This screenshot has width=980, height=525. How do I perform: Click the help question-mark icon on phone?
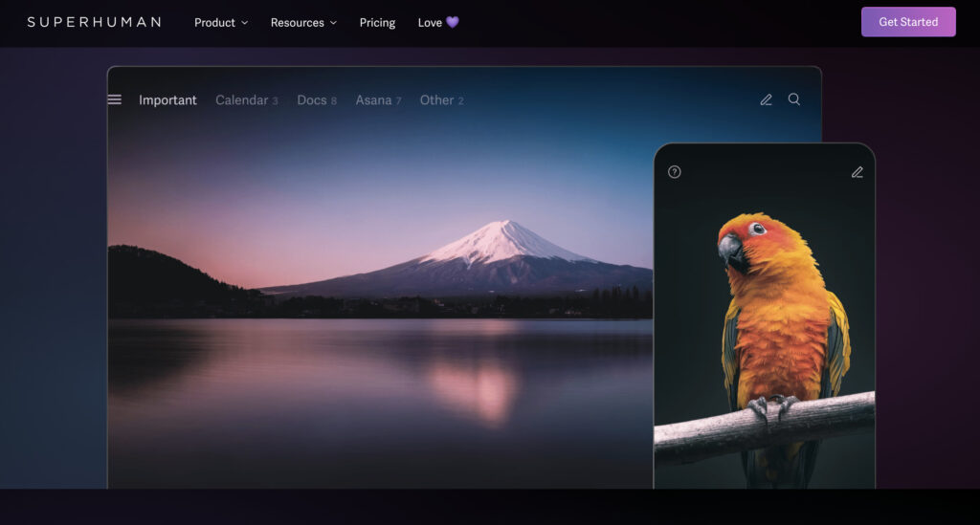(x=675, y=172)
